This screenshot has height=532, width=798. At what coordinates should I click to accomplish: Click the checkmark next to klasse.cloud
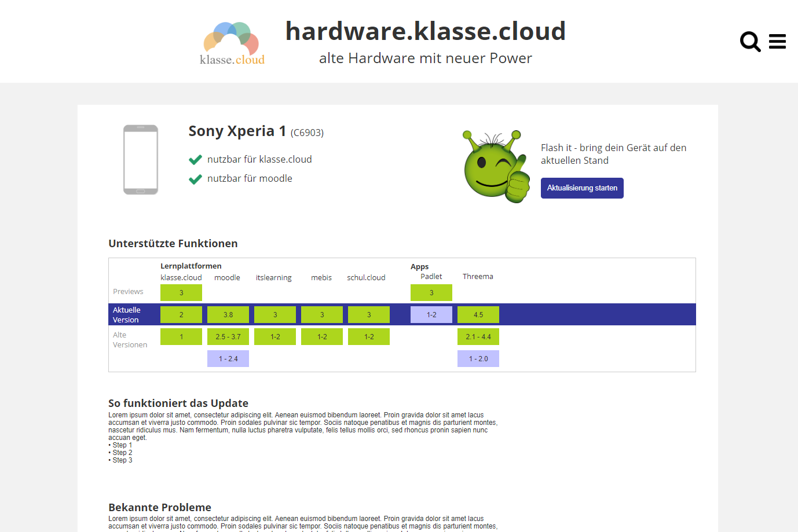(x=195, y=160)
